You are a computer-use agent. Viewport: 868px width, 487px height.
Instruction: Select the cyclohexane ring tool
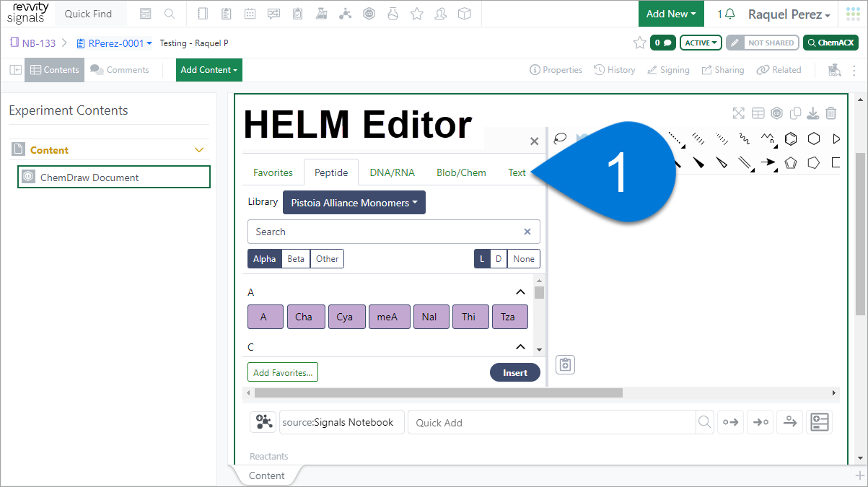click(814, 139)
